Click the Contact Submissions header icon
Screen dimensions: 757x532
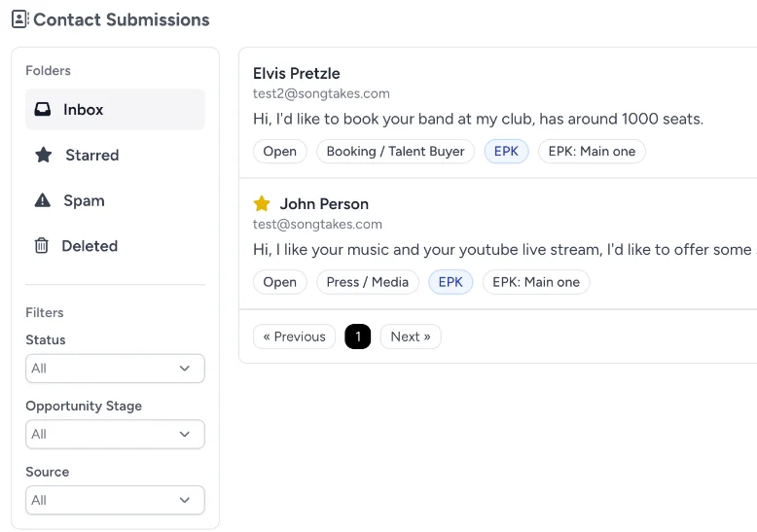19,19
